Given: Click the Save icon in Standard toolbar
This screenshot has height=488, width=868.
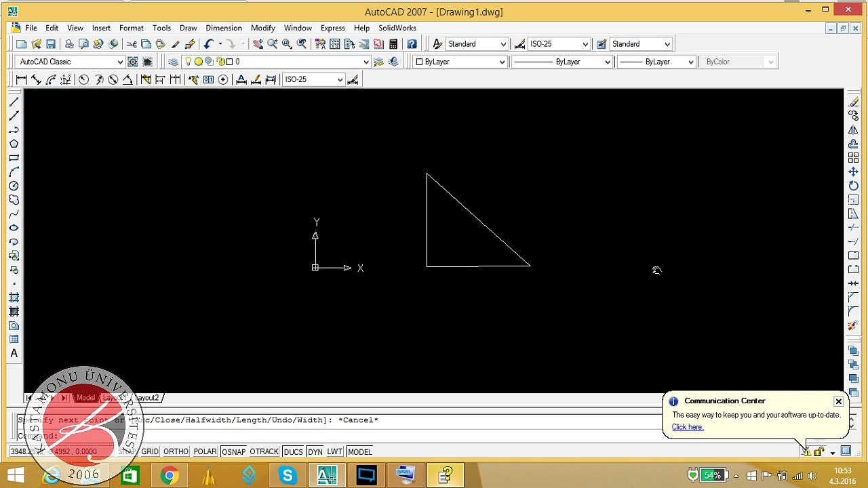Looking at the screenshot, I should click(51, 44).
